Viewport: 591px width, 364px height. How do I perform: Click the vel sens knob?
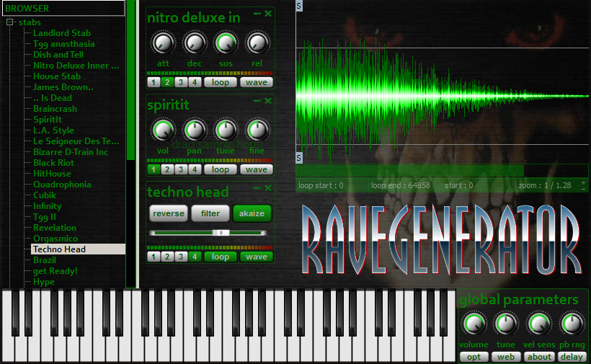(539, 324)
